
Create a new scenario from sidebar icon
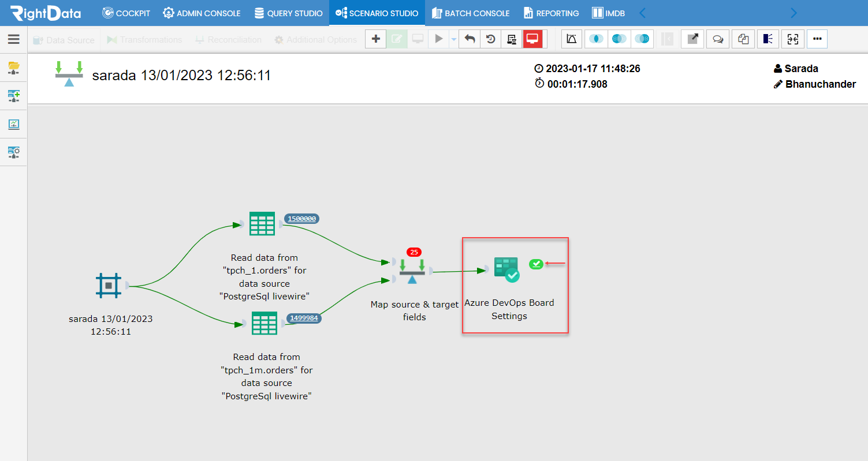[x=13, y=96]
